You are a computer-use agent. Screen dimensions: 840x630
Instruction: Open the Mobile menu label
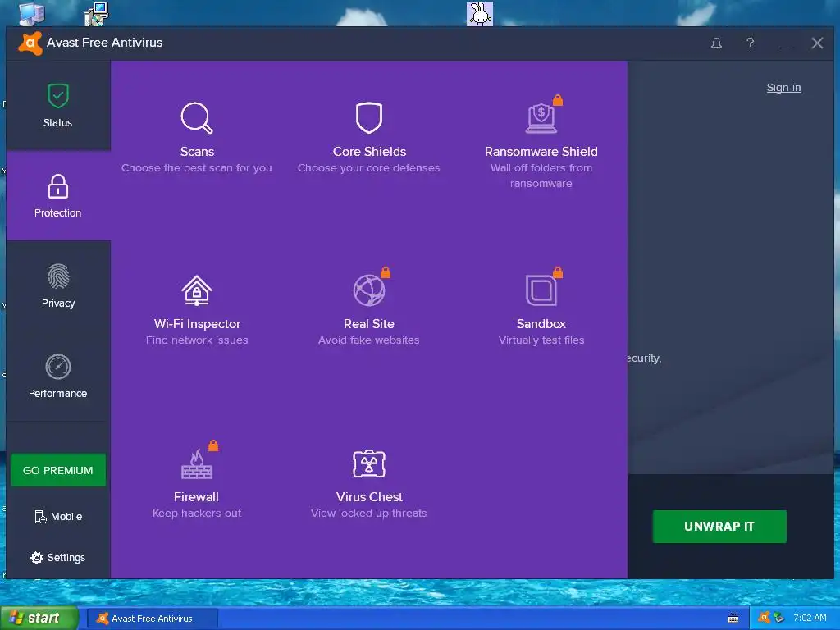66,517
